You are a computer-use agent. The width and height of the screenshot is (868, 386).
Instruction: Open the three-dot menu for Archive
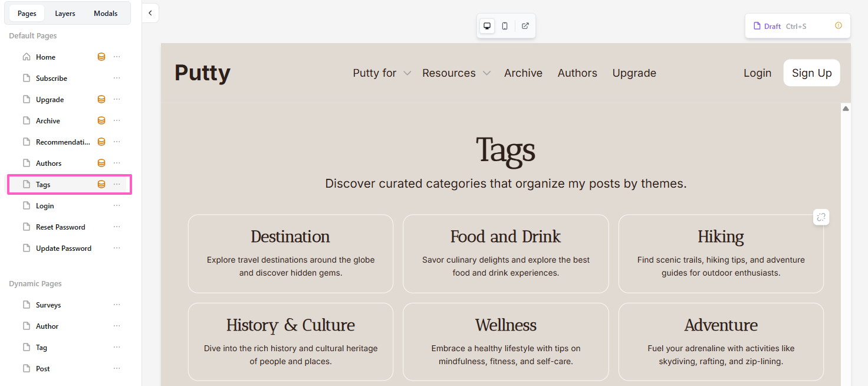click(117, 120)
